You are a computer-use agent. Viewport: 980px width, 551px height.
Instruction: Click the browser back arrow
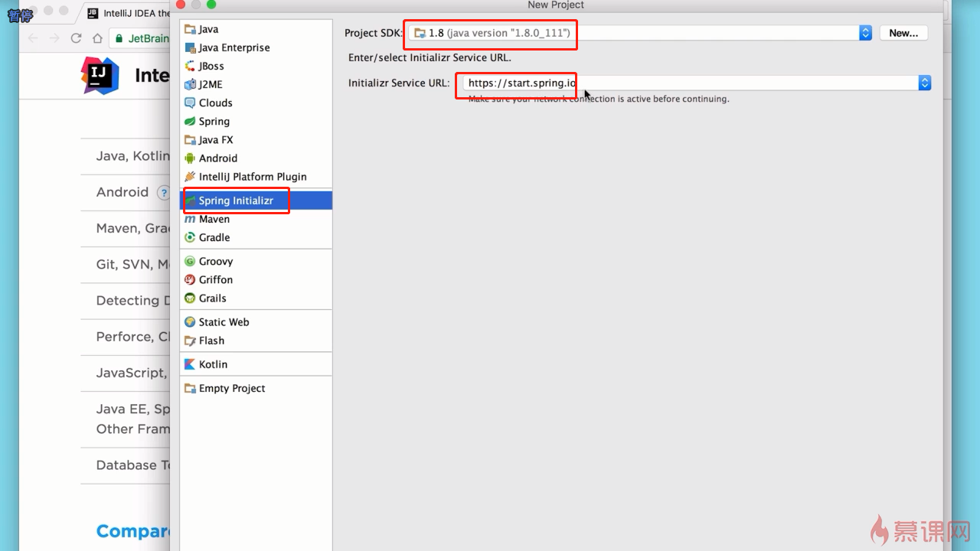33,38
